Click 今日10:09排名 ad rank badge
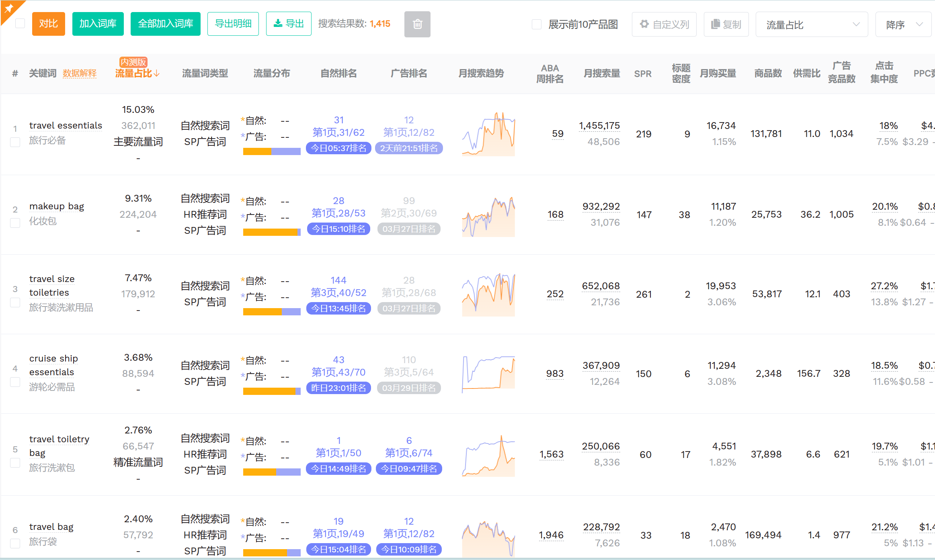Screen dimensions: 935x560 coord(409,550)
